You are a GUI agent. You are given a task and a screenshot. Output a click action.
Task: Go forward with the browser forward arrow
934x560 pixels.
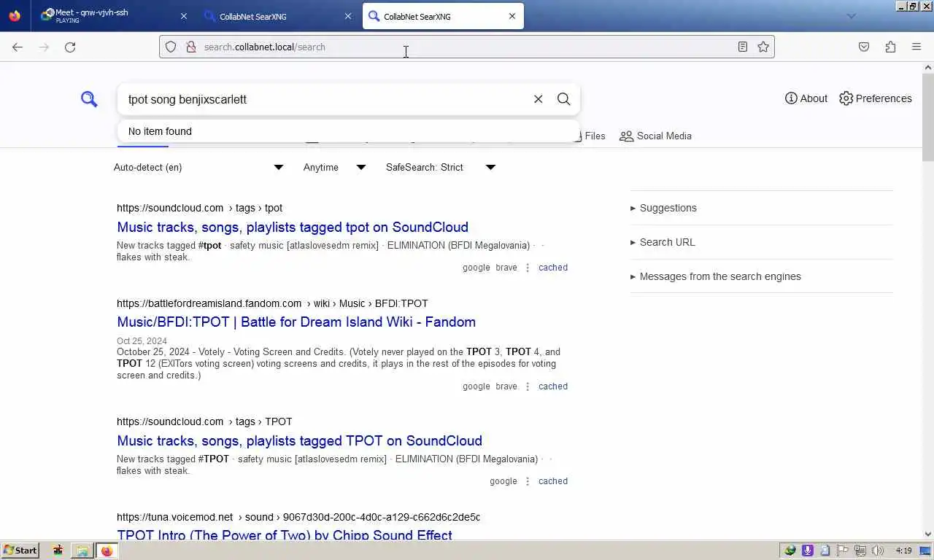click(x=44, y=47)
